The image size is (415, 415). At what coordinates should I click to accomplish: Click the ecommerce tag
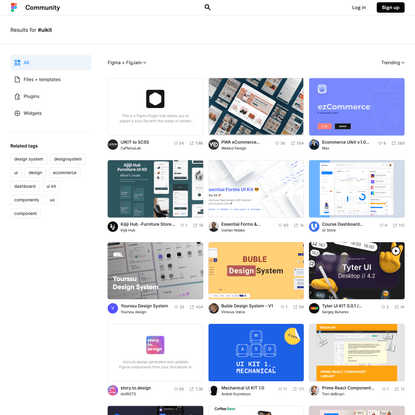pyautogui.click(x=65, y=173)
